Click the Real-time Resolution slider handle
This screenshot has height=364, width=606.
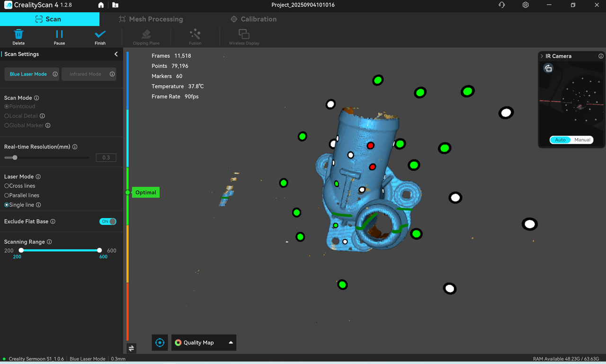click(x=15, y=158)
